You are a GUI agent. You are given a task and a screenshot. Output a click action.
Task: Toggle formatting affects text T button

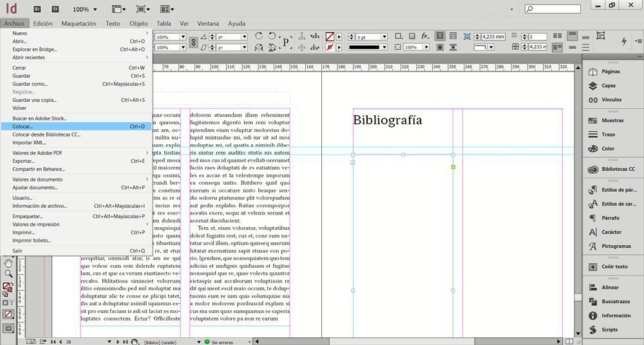click(x=12, y=303)
